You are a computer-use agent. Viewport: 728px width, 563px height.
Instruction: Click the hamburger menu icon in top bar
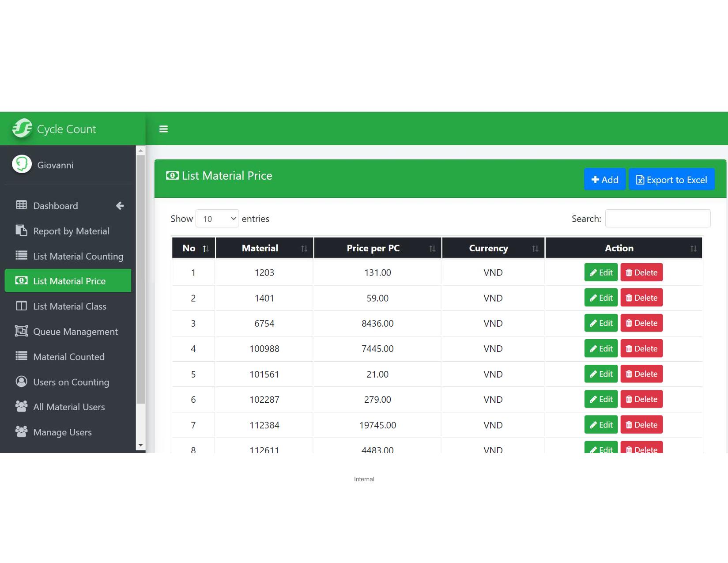[x=163, y=129]
